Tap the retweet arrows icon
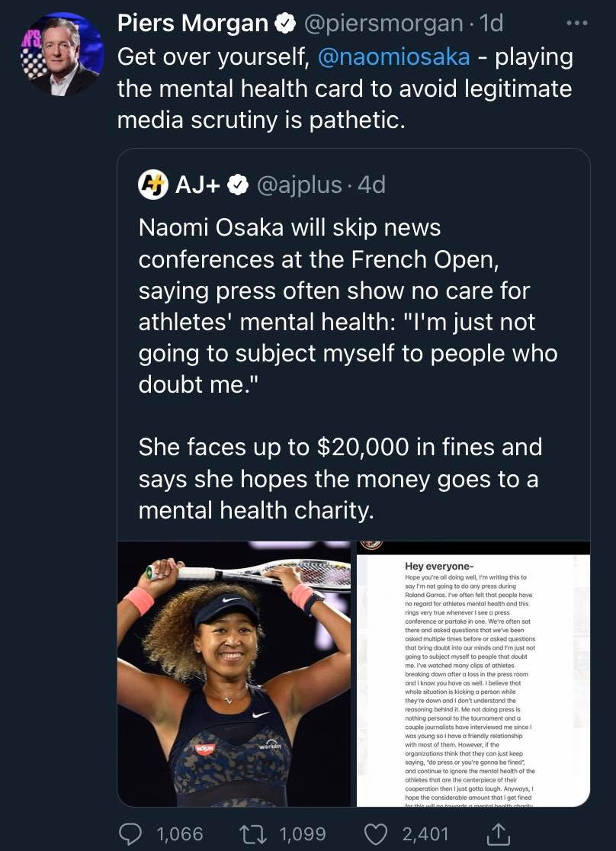The width and height of the screenshot is (616, 851). pos(253,833)
